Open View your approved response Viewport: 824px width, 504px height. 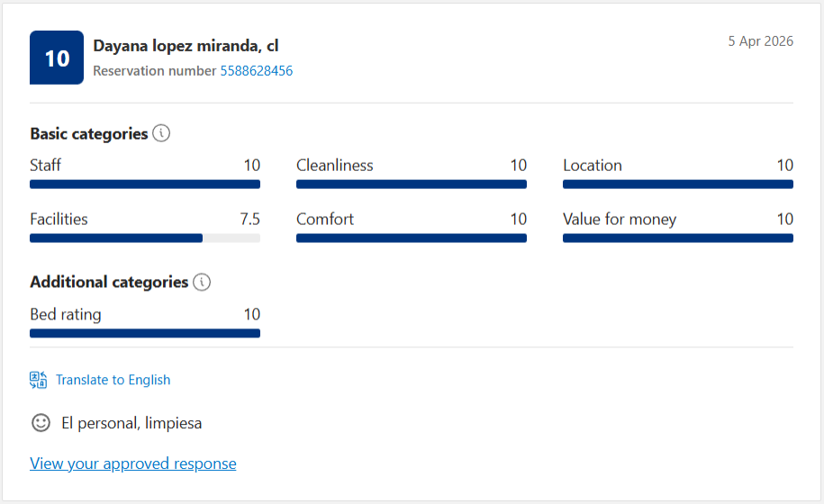tap(133, 463)
